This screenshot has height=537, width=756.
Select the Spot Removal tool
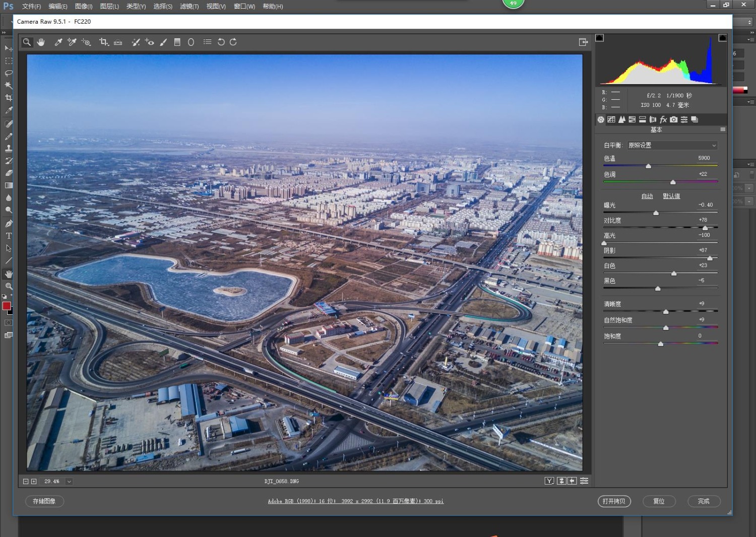coord(136,42)
